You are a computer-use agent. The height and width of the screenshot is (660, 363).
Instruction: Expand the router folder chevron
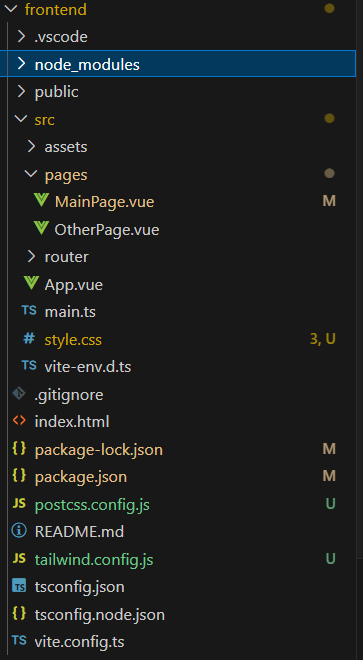coord(31,256)
